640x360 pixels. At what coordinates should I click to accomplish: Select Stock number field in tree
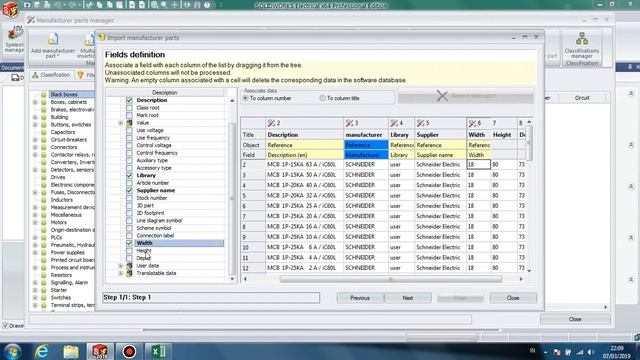151,198
